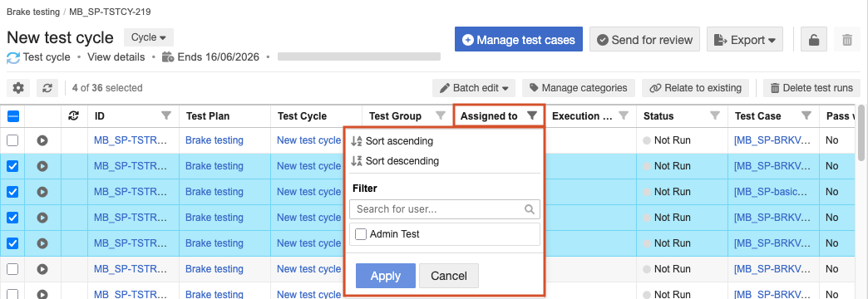
Task: Click the New test cycle page title
Action: tap(61, 37)
